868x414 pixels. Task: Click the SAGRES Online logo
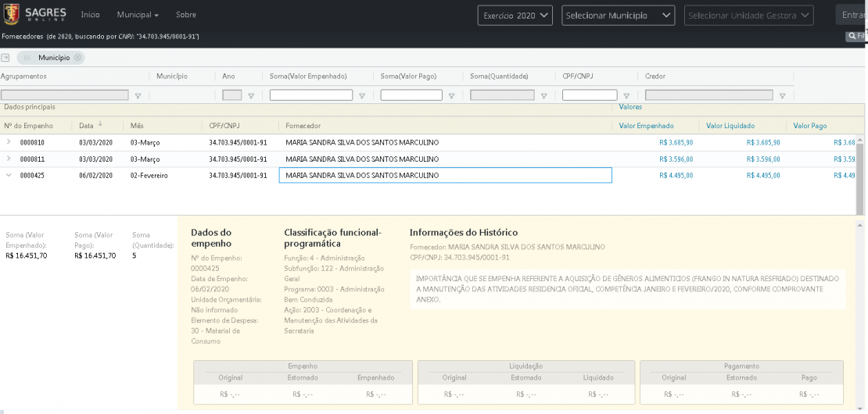coord(35,15)
